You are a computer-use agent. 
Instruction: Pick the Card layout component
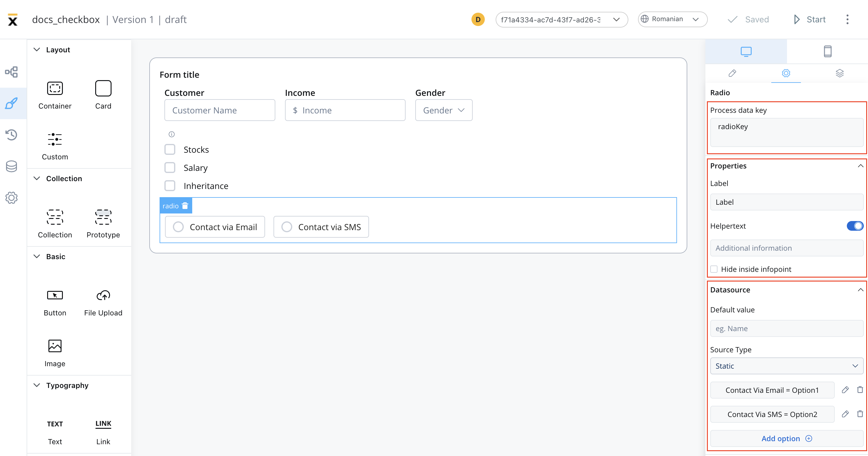coord(103,95)
